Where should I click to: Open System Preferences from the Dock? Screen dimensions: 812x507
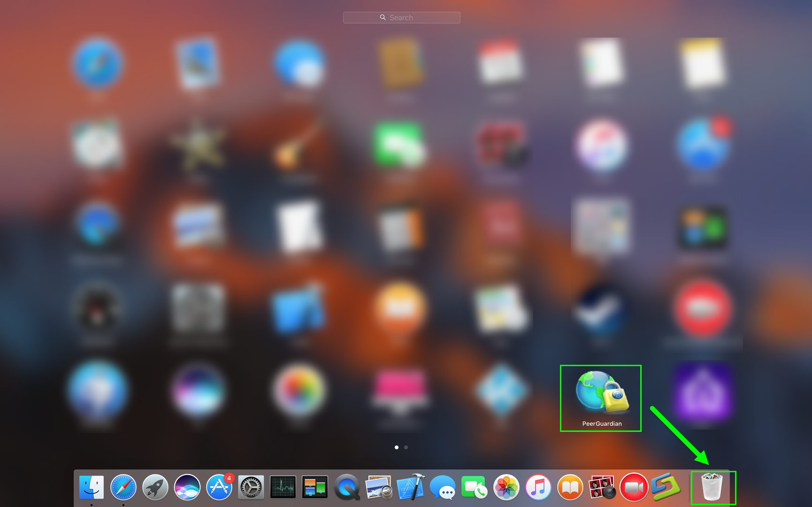tap(250, 487)
